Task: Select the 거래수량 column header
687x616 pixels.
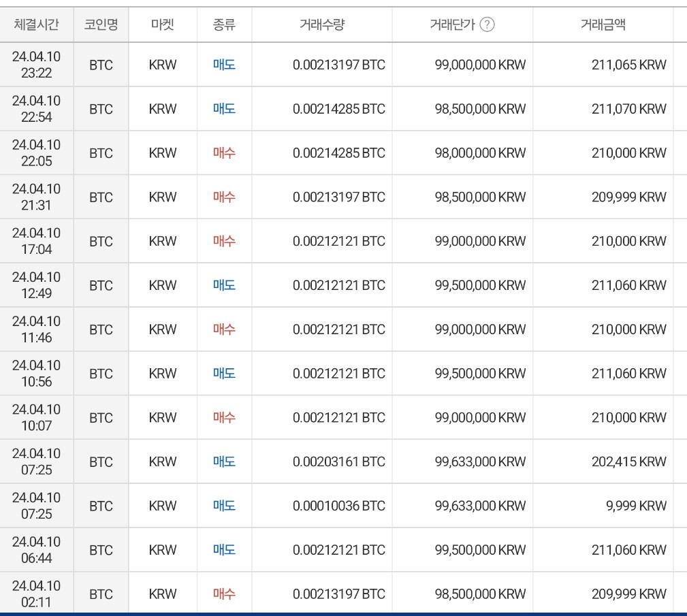Action: point(322,24)
